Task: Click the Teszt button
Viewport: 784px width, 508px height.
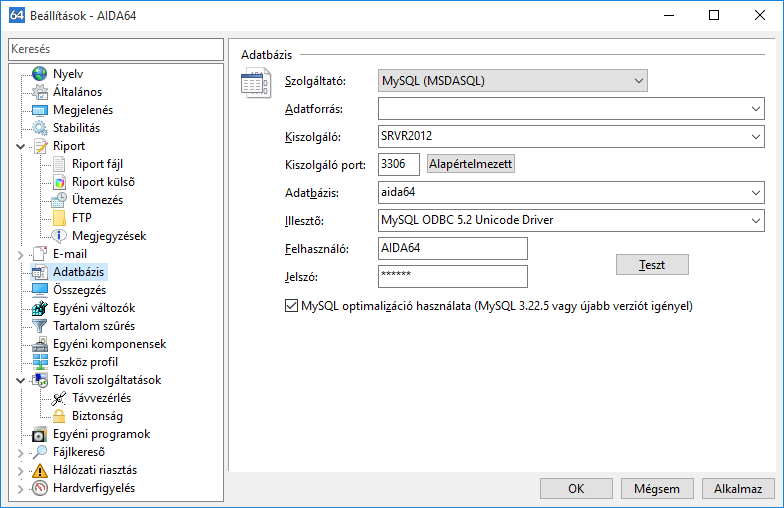Action: point(652,264)
